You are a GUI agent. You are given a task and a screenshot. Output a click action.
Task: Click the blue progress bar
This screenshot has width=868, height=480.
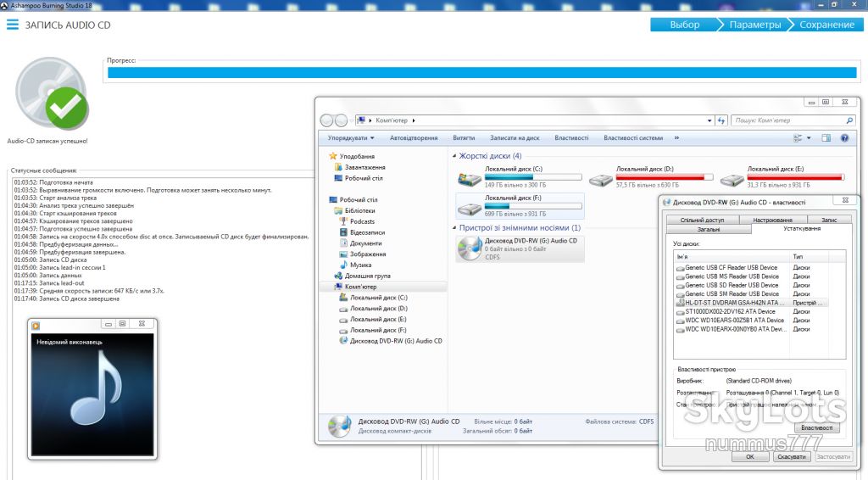pyautogui.click(x=481, y=73)
